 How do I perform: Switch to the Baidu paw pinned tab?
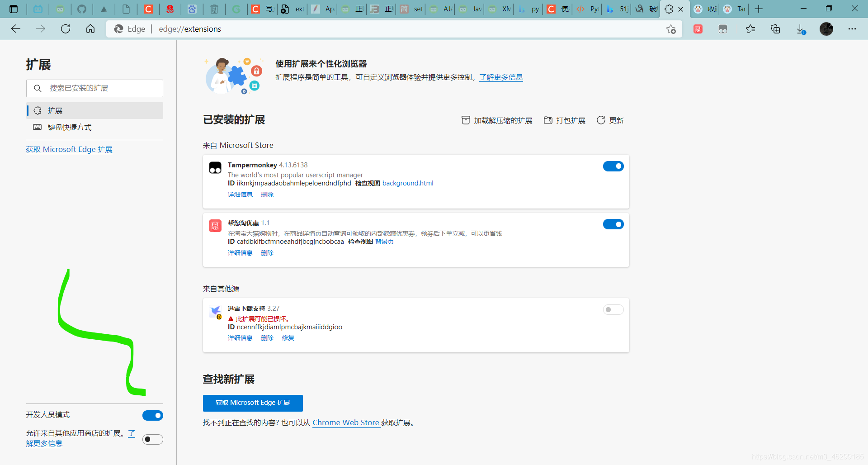point(192,9)
